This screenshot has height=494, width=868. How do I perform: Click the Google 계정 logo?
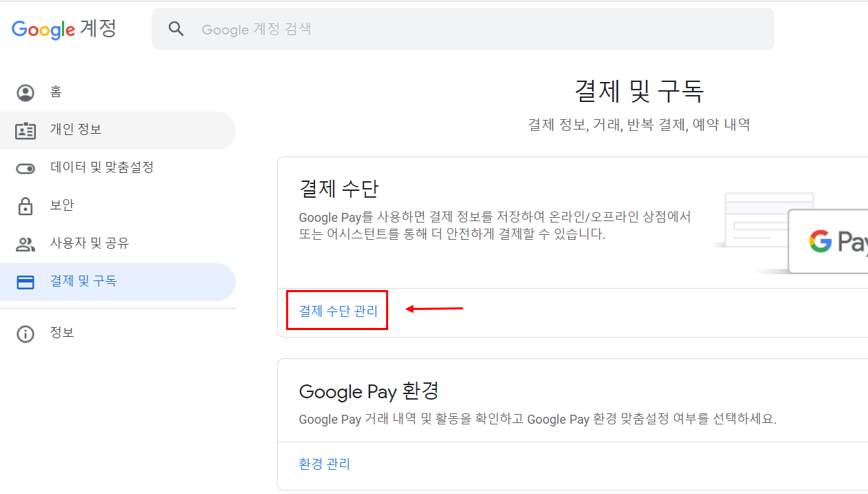(x=64, y=29)
